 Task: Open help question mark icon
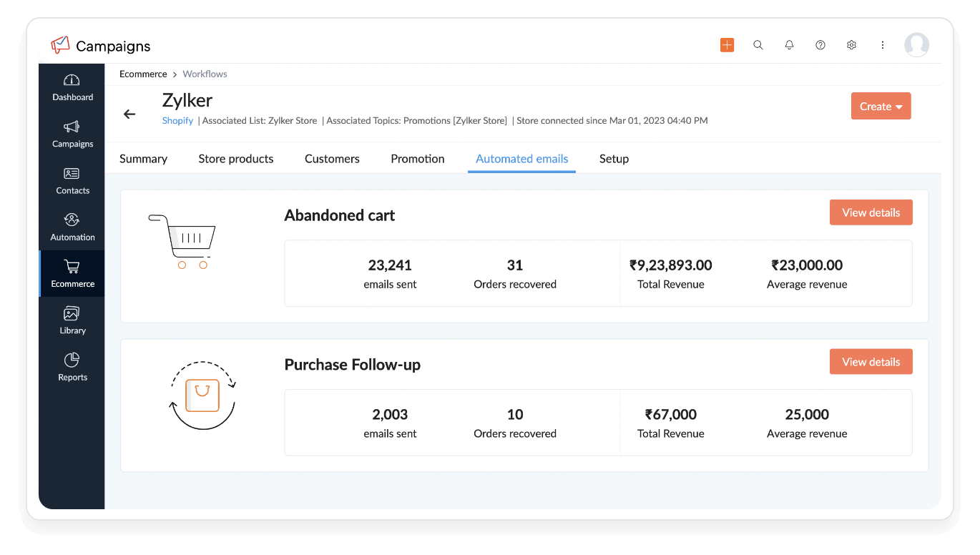(820, 45)
